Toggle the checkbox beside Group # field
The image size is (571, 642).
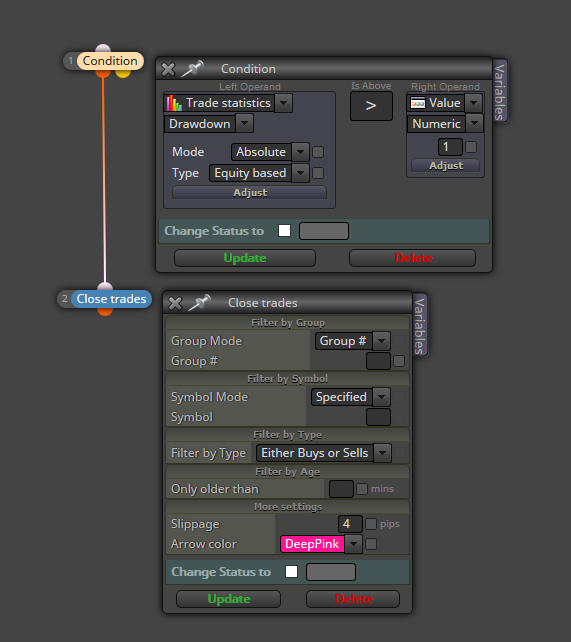tap(399, 361)
